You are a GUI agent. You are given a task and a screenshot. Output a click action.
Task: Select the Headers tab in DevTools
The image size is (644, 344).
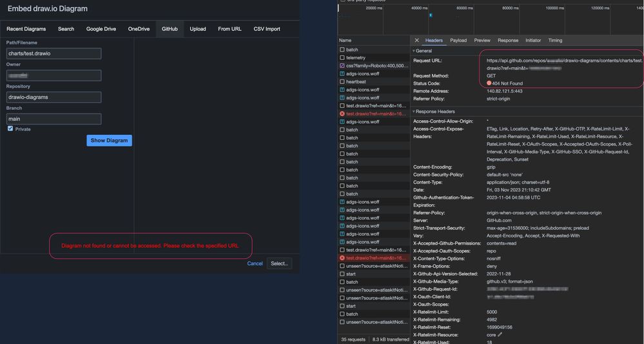pos(434,40)
